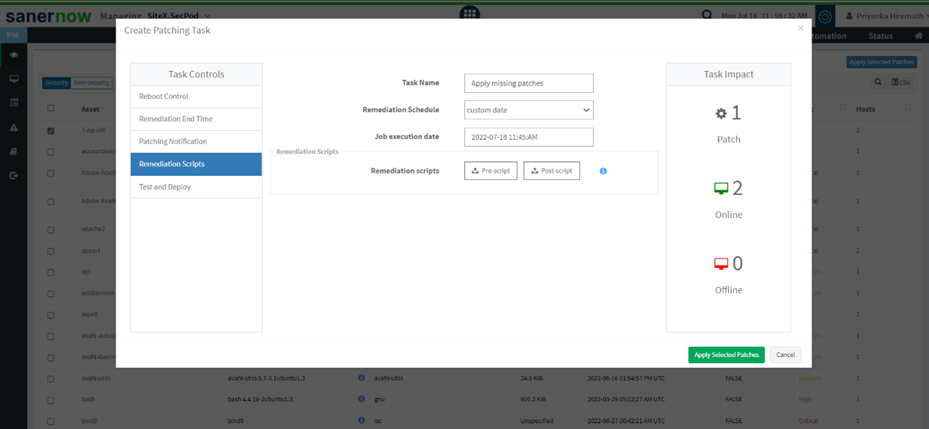The height and width of the screenshot is (429, 929).
Task: Click info icon in bash row
Action: 361,399
